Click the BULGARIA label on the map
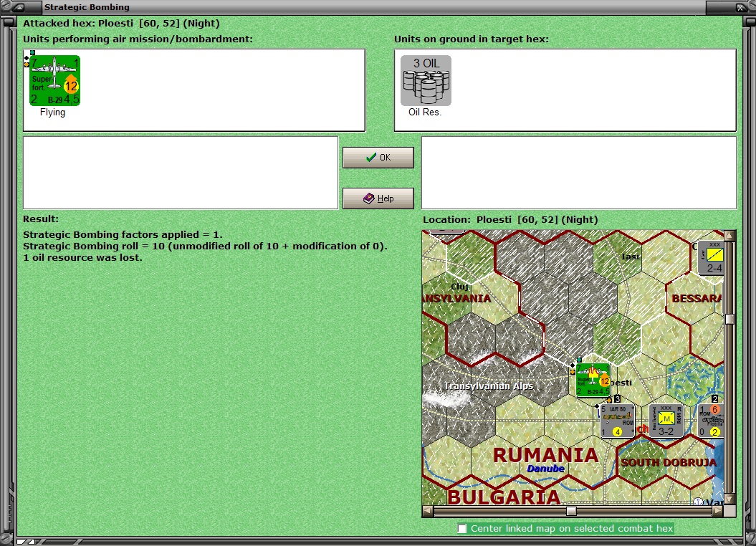 (x=504, y=497)
